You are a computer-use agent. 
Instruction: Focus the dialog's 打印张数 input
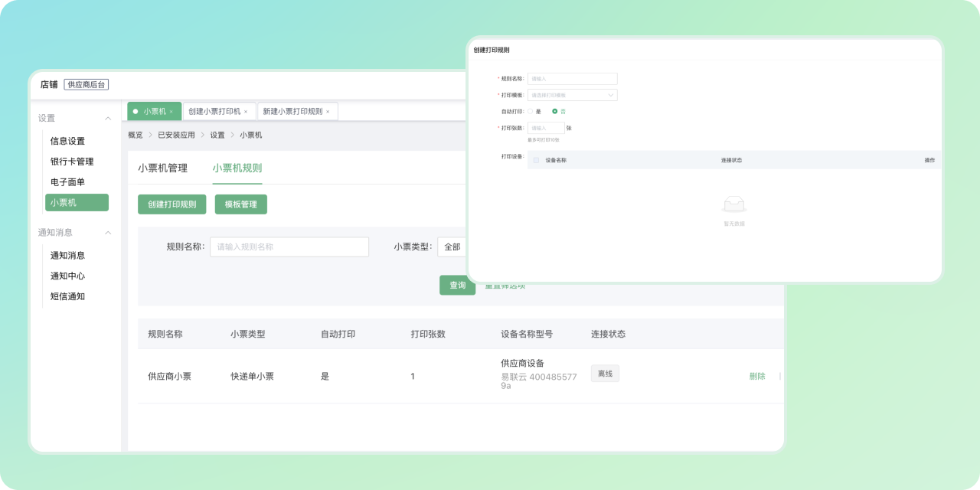tap(546, 128)
